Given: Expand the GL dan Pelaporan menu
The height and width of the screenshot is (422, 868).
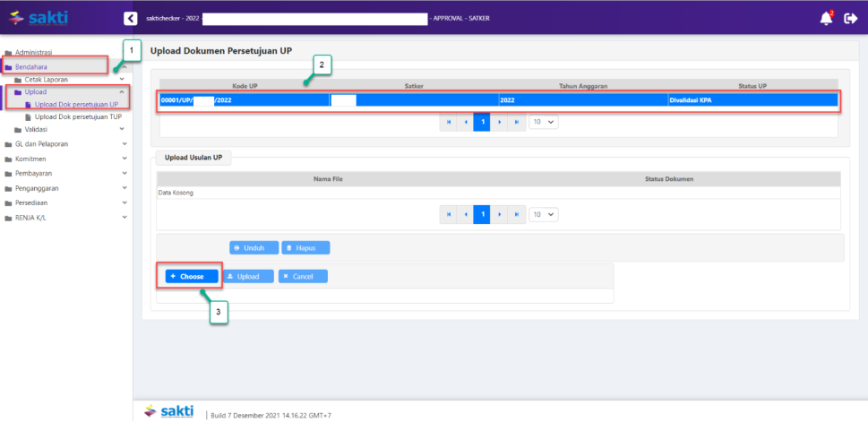Looking at the screenshot, I should (x=41, y=143).
